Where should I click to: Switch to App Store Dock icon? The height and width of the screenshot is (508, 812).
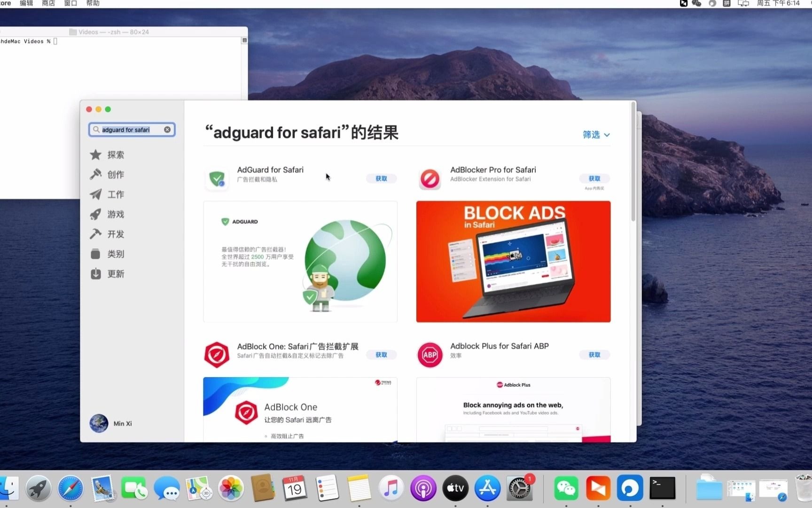tap(487, 488)
